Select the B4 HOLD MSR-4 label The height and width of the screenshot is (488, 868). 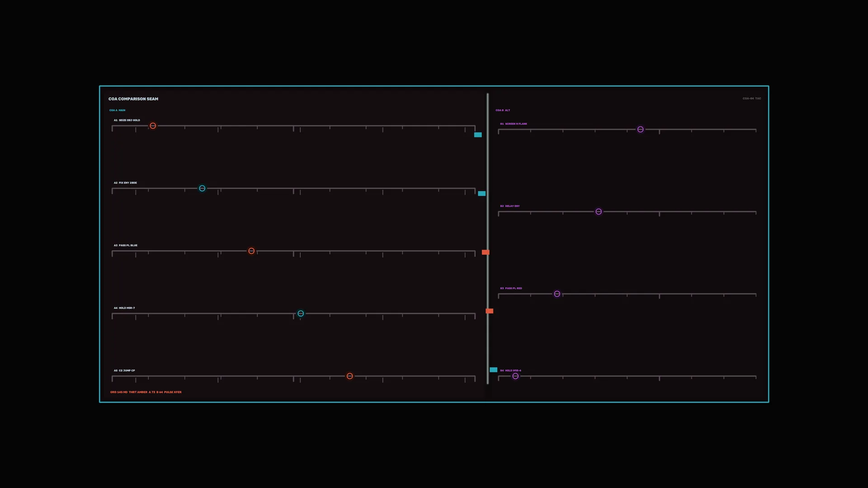[510, 371]
